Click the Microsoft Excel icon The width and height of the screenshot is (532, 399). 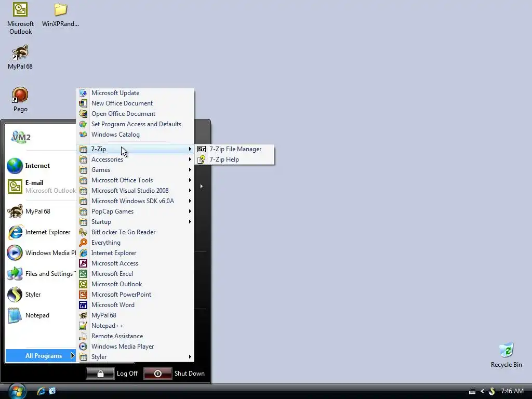click(x=83, y=274)
